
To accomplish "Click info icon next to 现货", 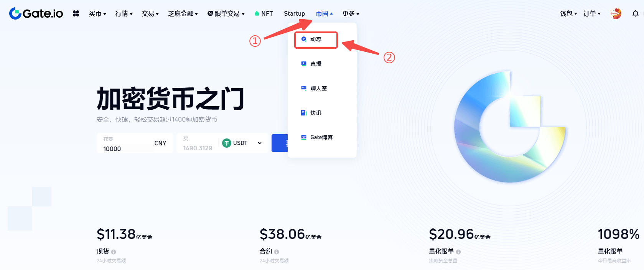I will (114, 252).
